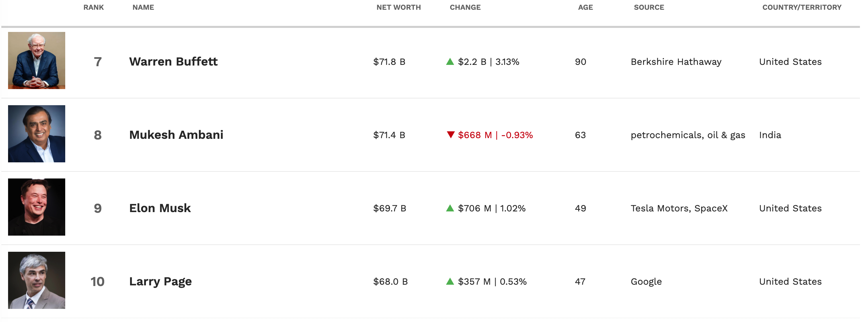
Task: Sort by the NET WORTH column header
Action: coord(399,7)
